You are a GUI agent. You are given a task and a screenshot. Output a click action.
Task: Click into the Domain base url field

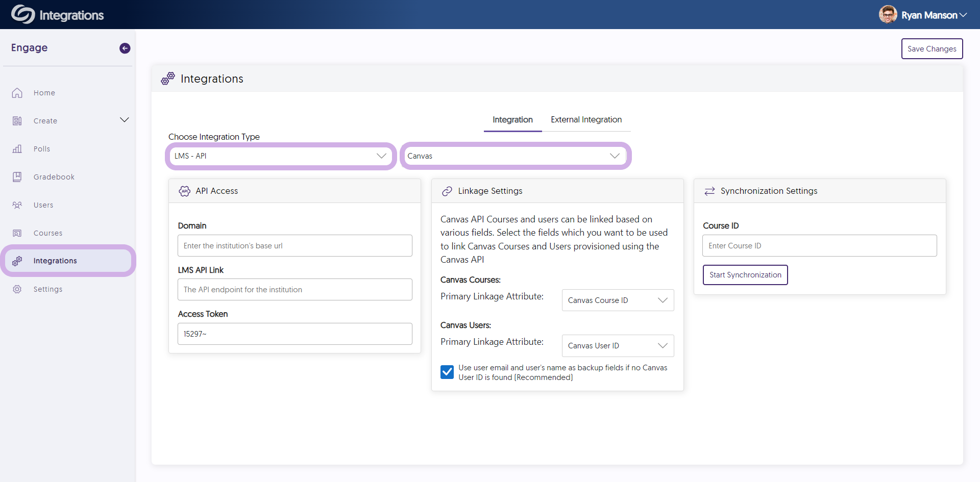295,246
